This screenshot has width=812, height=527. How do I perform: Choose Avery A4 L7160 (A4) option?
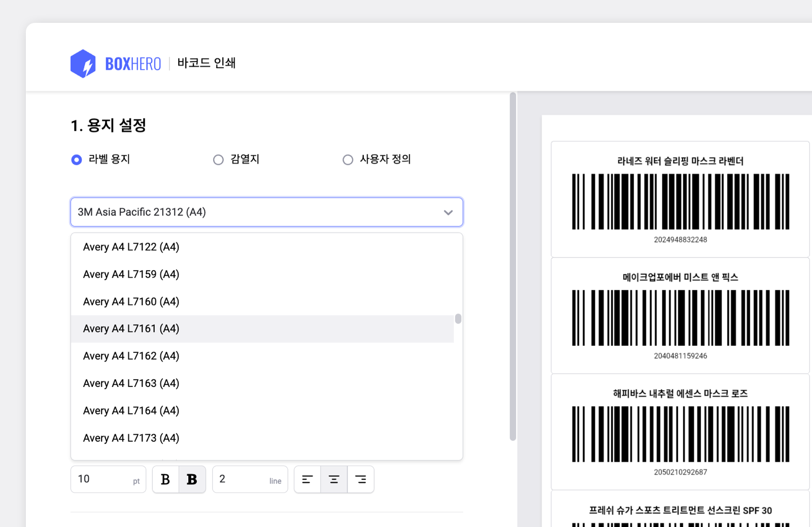click(262, 302)
